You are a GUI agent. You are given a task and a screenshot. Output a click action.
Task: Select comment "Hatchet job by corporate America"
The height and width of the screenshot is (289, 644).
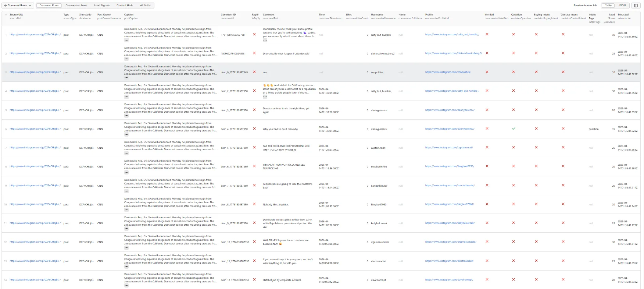[282, 280]
